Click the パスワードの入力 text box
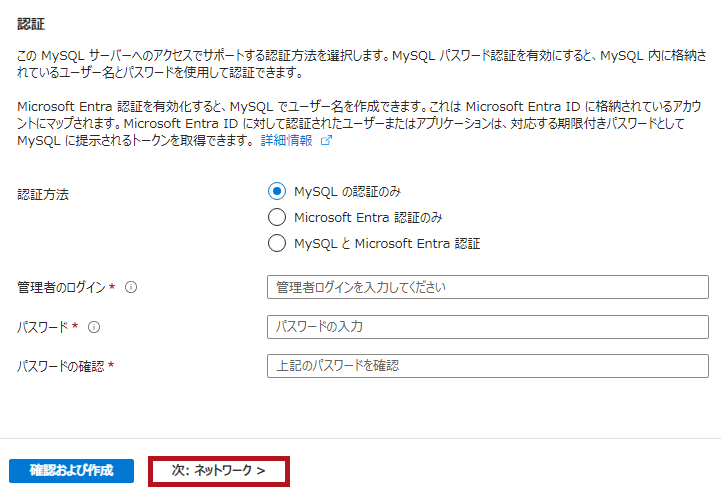721x498 pixels. pyautogui.click(x=487, y=327)
